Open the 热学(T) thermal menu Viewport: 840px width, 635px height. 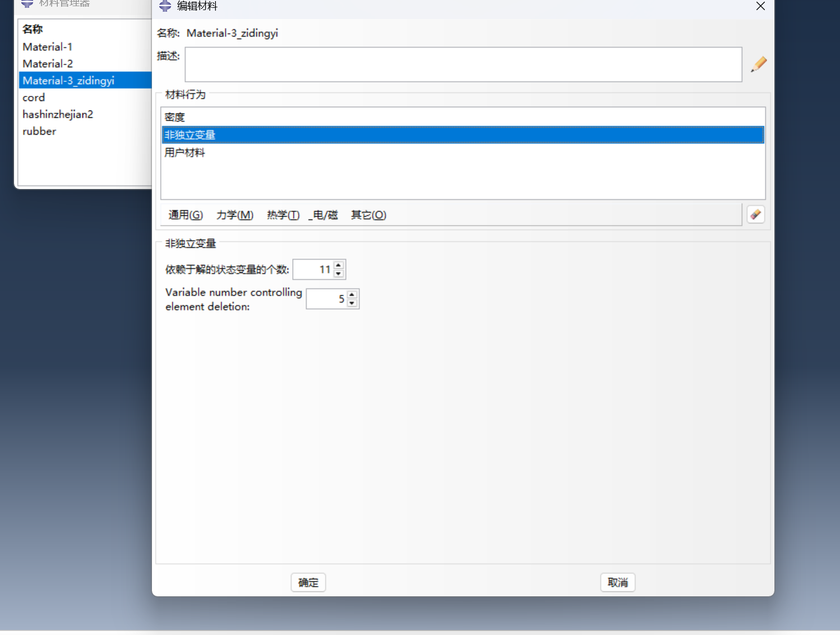[283, 215]
